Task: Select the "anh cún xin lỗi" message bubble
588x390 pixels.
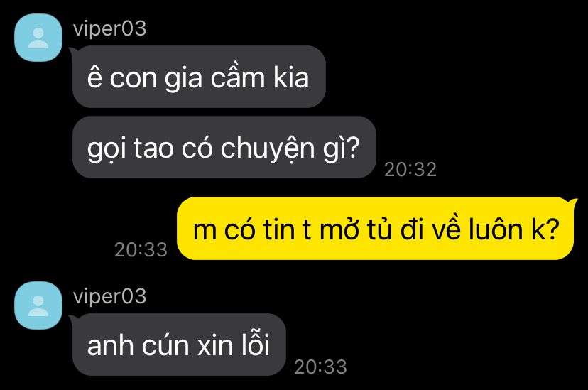Action: pyautogui.click(x=179, y=345)
